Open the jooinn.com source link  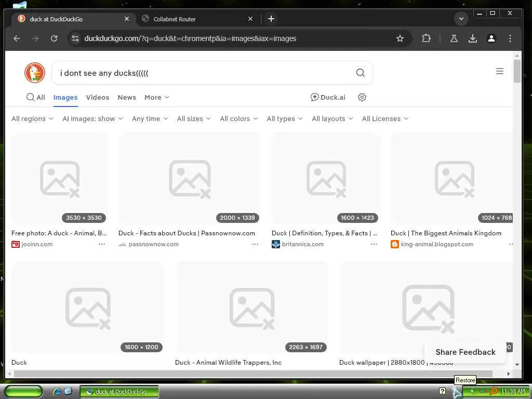click(37, 244)
